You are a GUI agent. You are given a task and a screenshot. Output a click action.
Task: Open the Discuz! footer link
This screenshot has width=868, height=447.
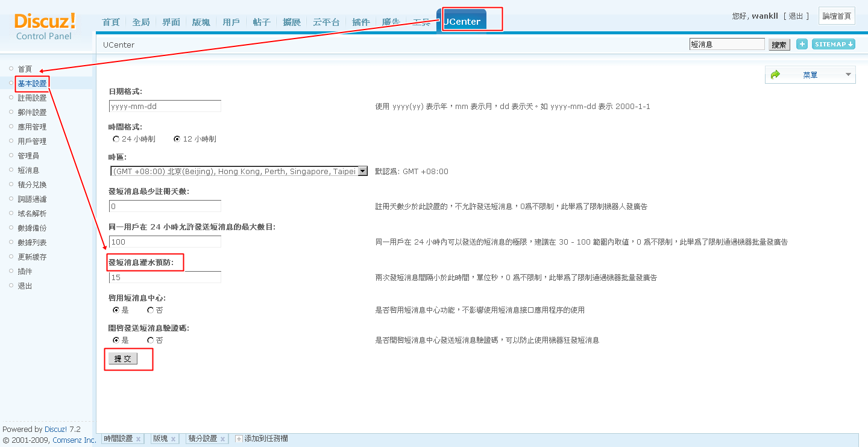pos(56,430)
